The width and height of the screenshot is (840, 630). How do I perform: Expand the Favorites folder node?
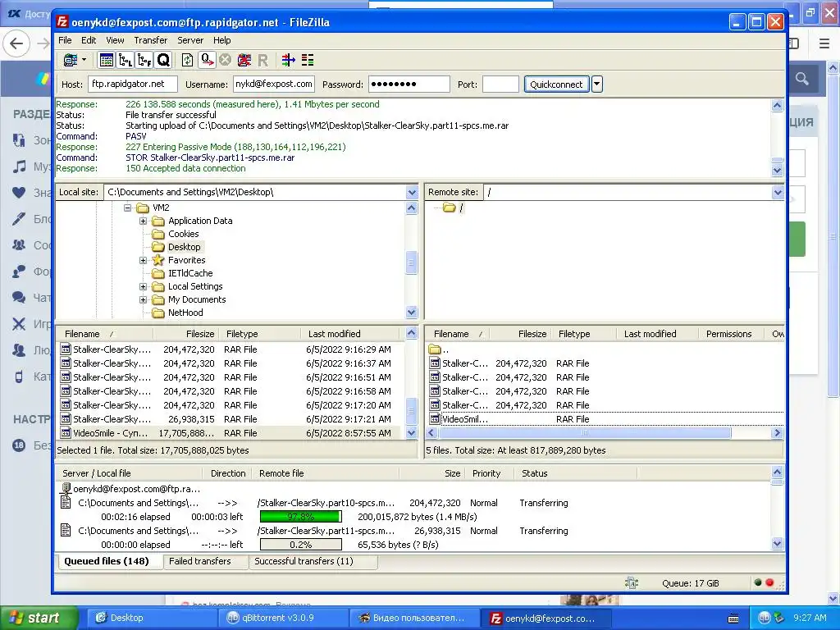click(143, 260)
